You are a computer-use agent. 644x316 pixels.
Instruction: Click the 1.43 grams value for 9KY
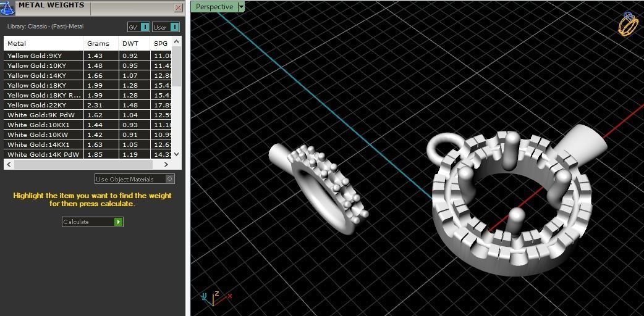[x=95, y=56]
